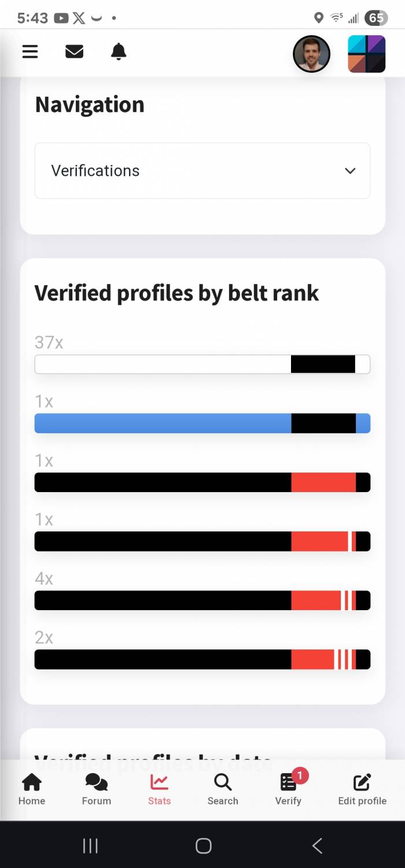Image resolution: width=405 pixels, height=868 pixels.
Task: Open Verify tab with notification badge
Action: (x=288, y=790)
